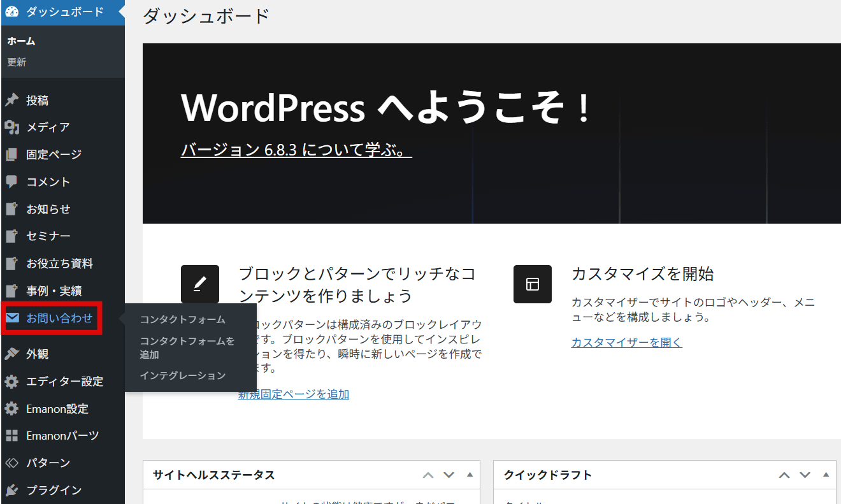
Task: Click the grid icon beside Emanonパーツ
Action: point(11,436)
